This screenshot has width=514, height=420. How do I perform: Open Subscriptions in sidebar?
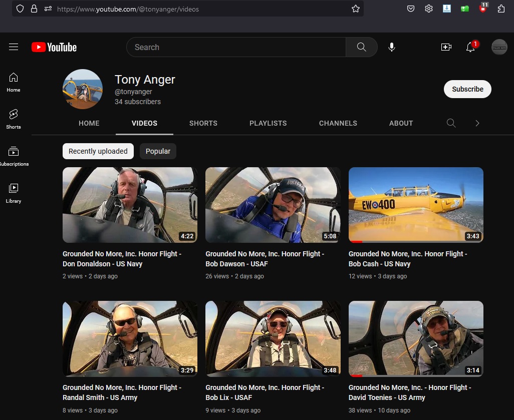click(14, 156)
